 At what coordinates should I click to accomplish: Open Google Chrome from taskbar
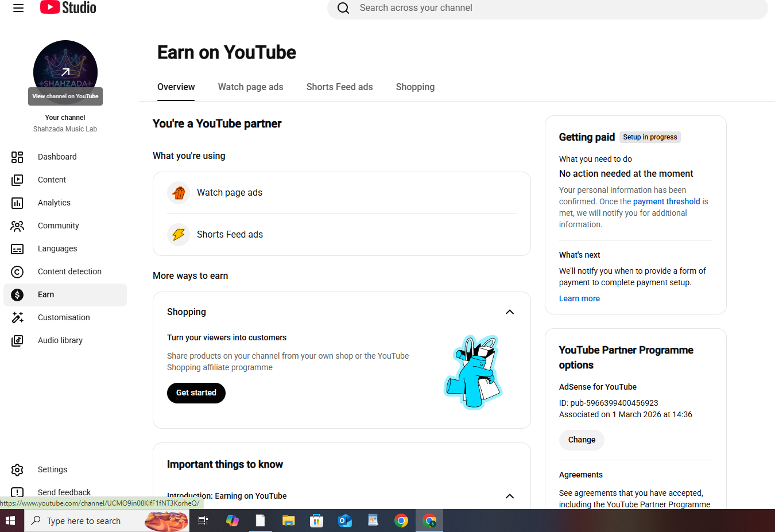pyautogui.click(x=401, y=521)
